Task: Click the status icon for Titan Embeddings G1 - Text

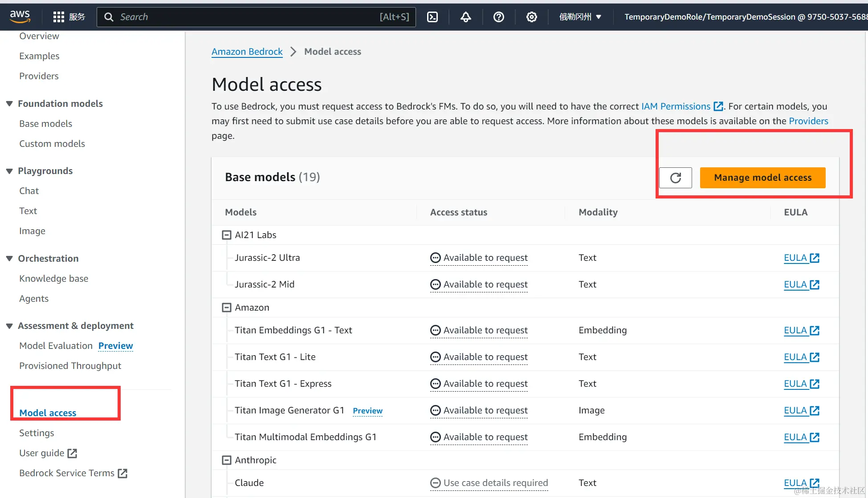Action: tap(436, 330)
